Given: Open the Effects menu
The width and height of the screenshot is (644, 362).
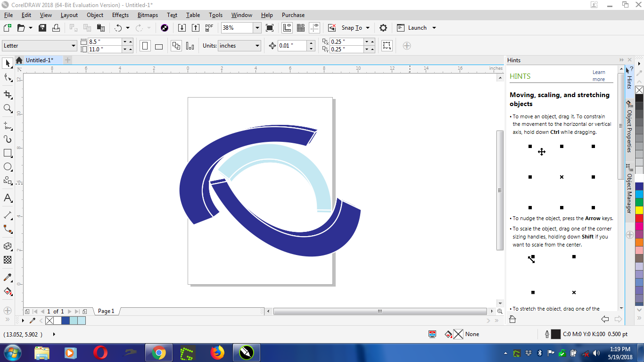Looking at the screenshot, I should (x=120, y=15).
